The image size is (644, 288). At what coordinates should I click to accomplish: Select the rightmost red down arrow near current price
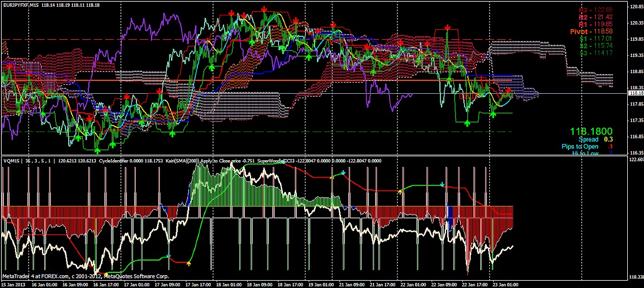[x=508, y=89]
